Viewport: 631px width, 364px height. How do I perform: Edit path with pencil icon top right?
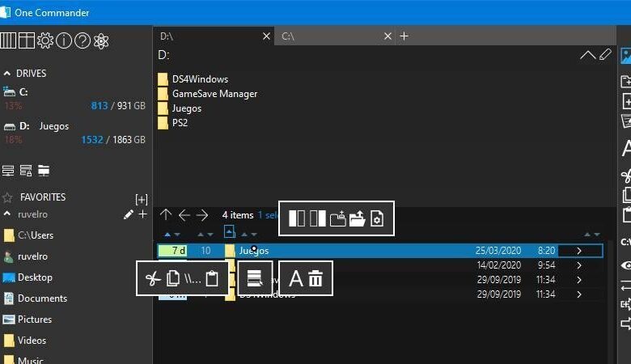pyautogui.click(x=605, y=54)
